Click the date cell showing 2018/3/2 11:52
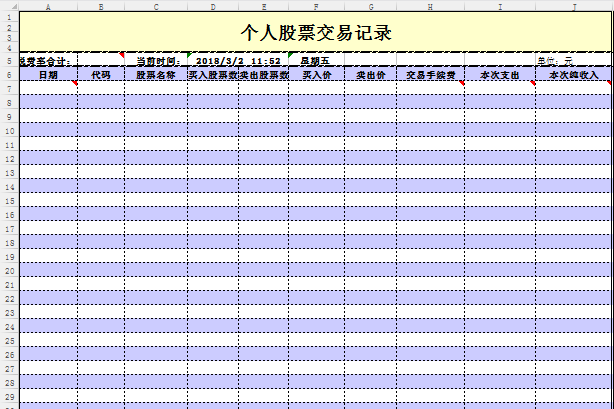 click(x=238, y=61)
